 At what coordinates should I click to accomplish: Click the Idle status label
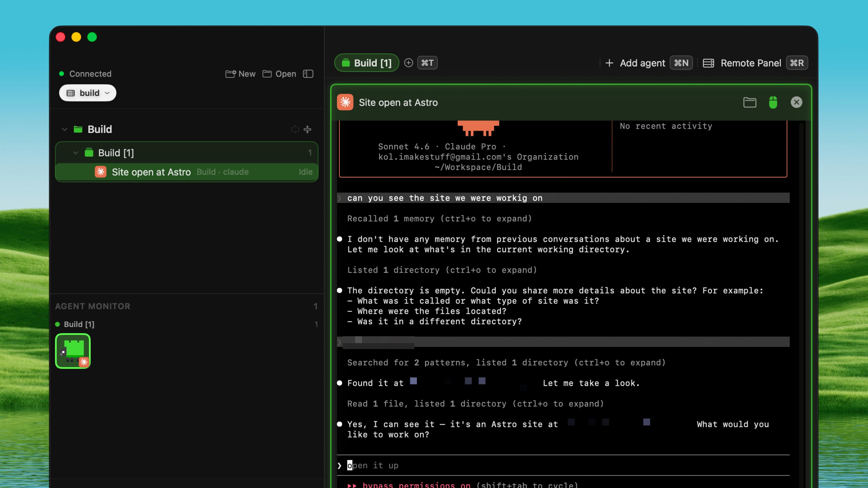[x=306, y=172]
